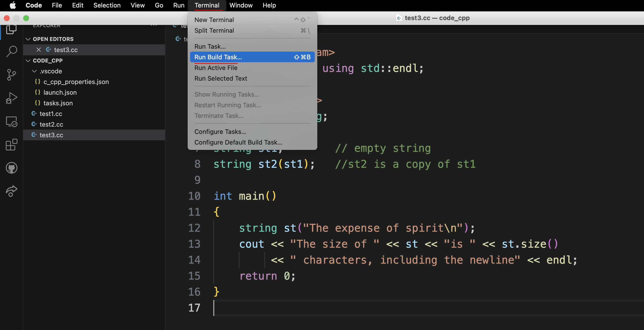Screen dimensions: 644x330
Task: Open launch.json file
Action: (x=94, y=92)
